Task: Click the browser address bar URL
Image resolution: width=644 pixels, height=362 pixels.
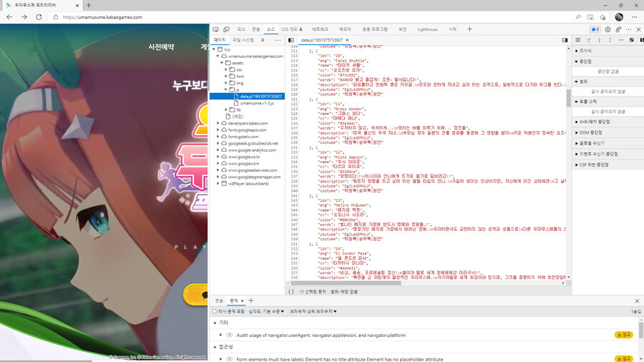Action: (102, 17)
